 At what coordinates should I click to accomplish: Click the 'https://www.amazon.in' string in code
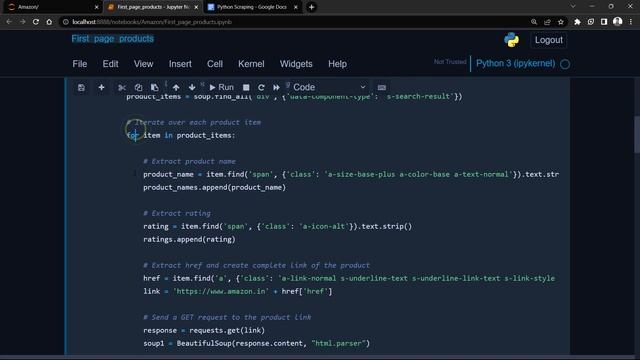coord(221,291)
